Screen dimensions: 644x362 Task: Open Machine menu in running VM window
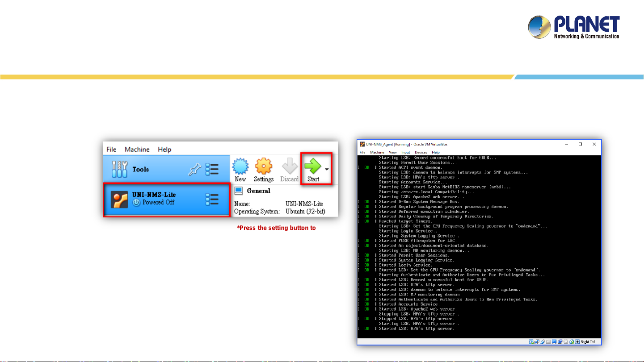(377, 152)
